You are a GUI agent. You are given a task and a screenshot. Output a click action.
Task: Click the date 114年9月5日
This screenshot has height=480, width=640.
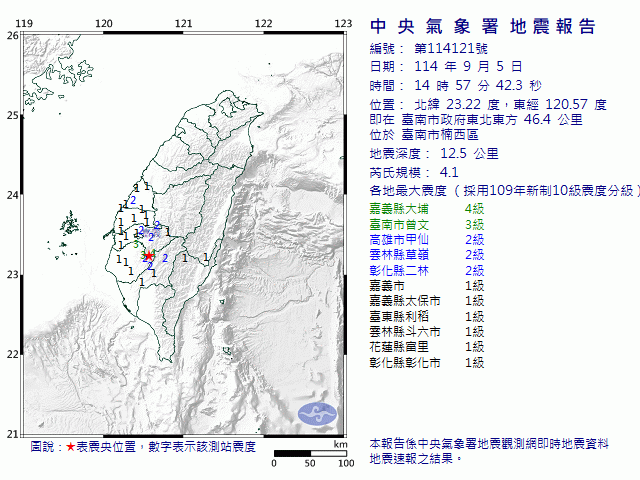pyautogui.click(x=468, y=67)
